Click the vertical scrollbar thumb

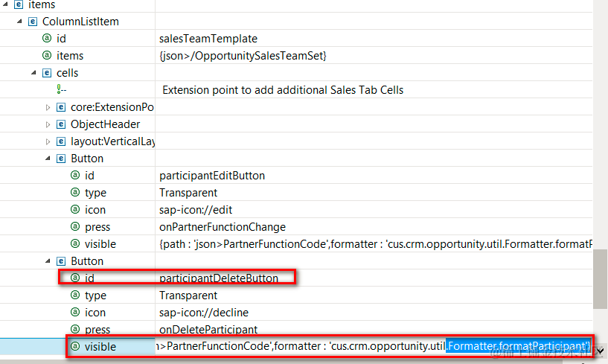pyautogui.click(x=601, y=279)
